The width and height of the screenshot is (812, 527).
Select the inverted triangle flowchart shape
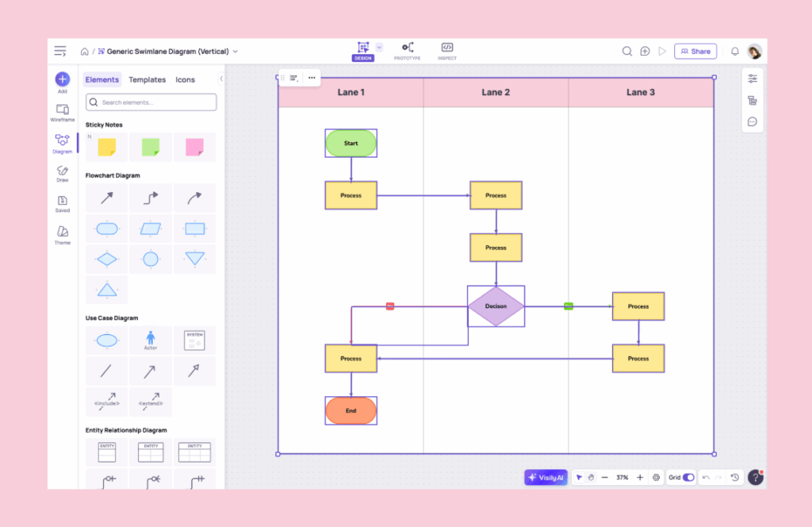coord(195,259)
